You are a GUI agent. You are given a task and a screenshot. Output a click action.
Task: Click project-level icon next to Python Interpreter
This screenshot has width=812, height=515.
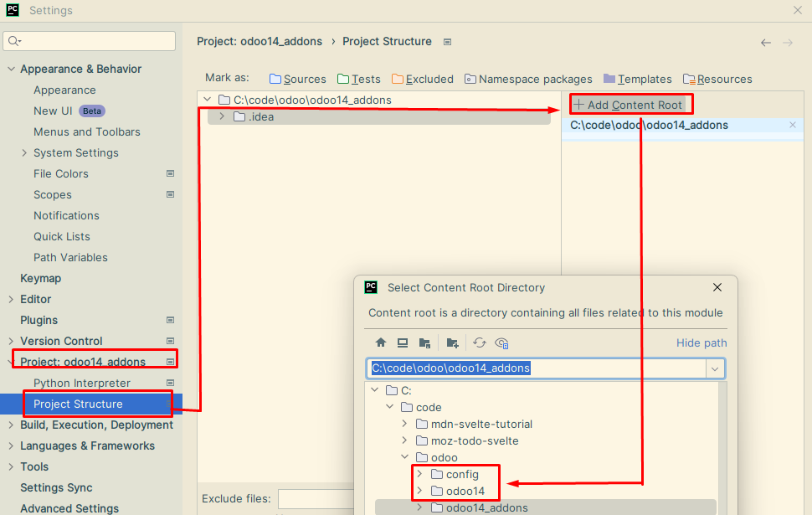pyautogui.click(x=170, y=383)
